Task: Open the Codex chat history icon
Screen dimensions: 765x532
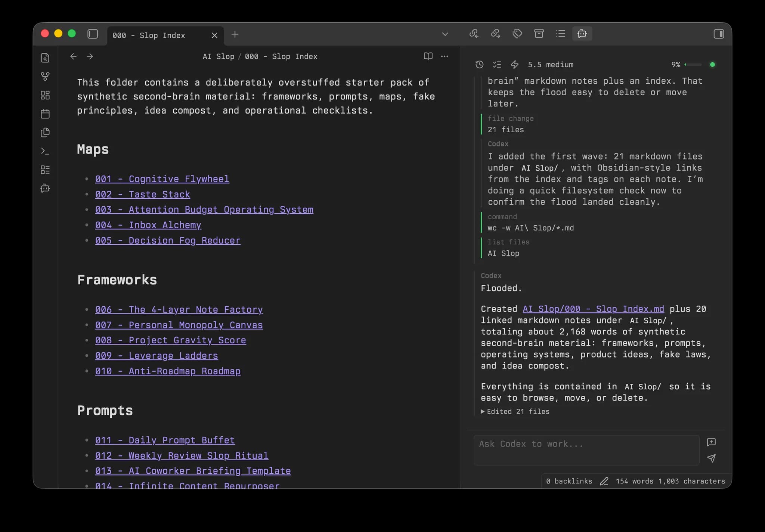Action: pos(480,65)
